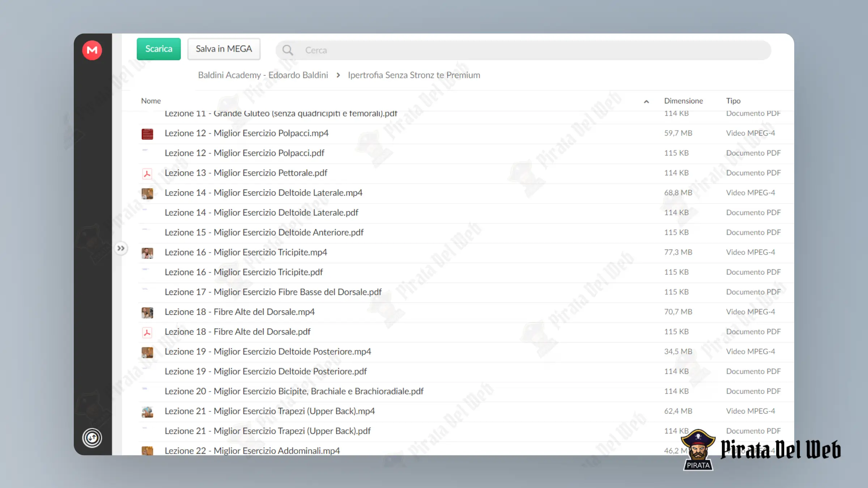This screenshot has height=488, width=868.
Task: Click thumbnail of Lezione 16 Tricipite.mp4
Action: [147, 253]
